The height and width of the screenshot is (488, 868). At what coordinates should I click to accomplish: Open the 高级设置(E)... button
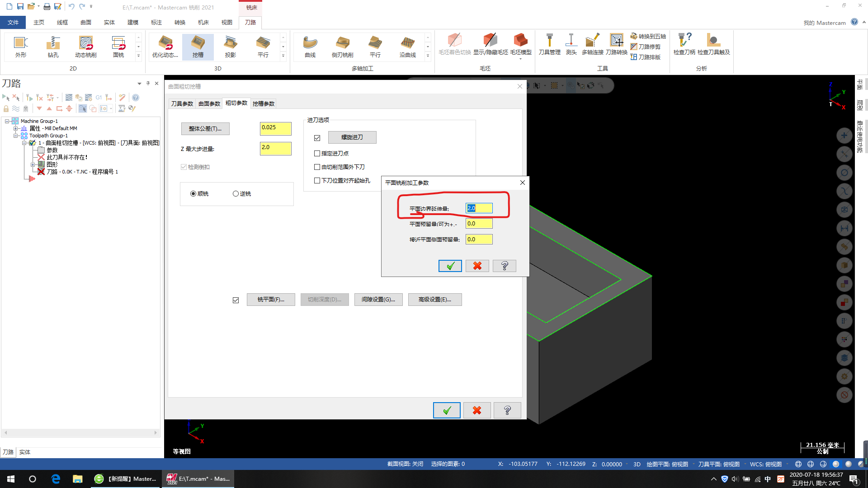pos(435,300)
